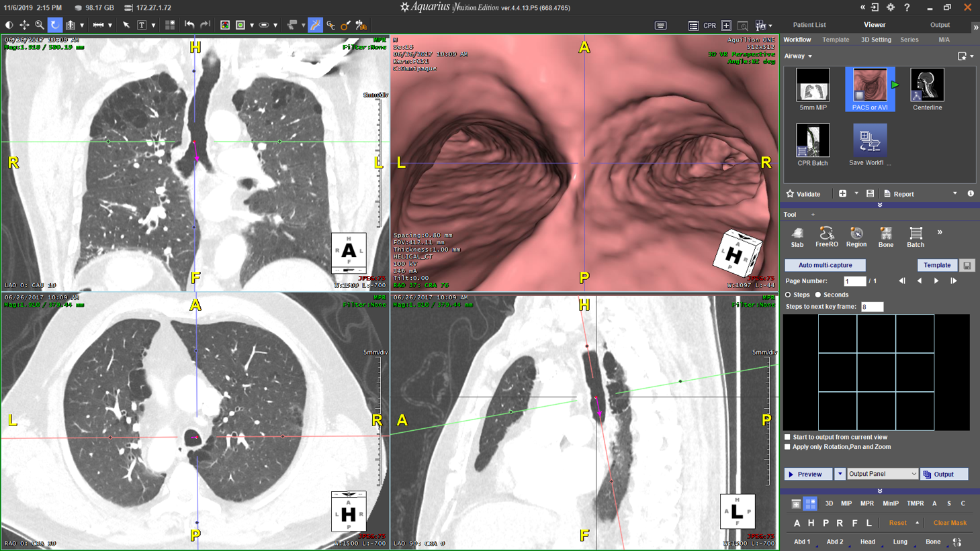
Task: Switch to the Output tab
Action: coord(940,25)
